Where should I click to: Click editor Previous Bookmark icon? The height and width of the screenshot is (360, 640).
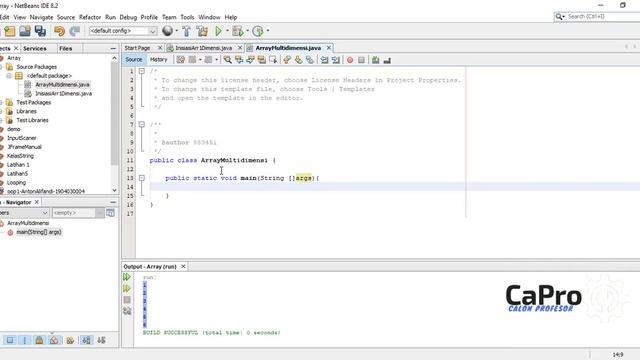pyautogui.click(x=287, y=60)
